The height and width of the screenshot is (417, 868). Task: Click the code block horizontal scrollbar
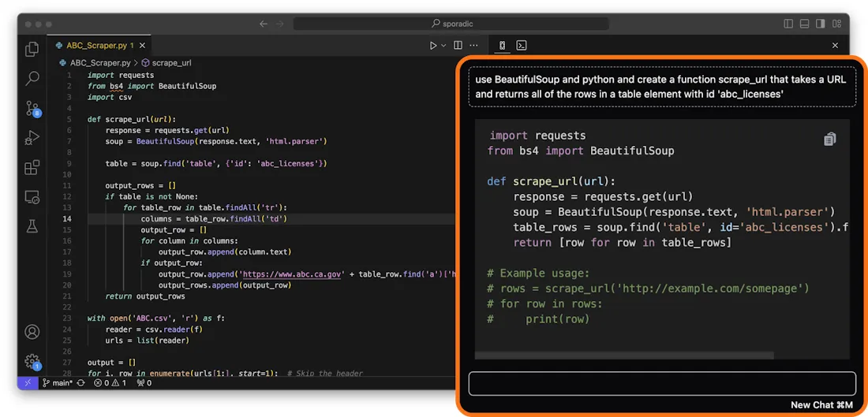point(624,356)
